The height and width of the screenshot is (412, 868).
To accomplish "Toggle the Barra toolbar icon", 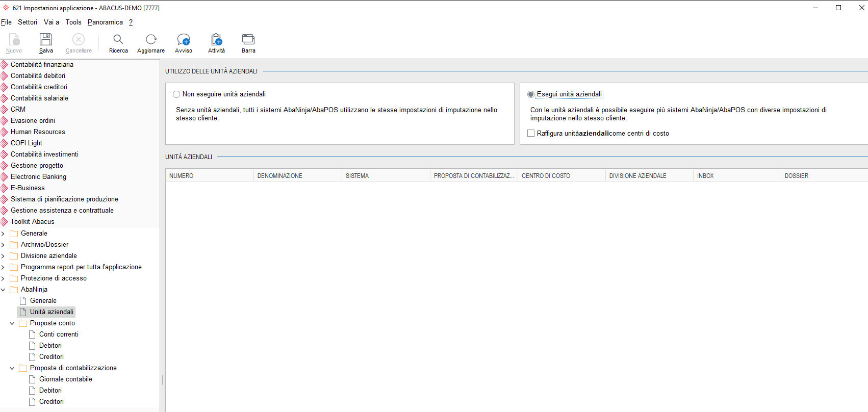I will click(248, 39).
